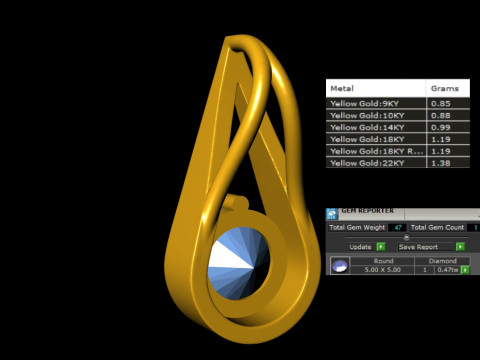Select the Yellow Gold:14KY row
480x360 pixels.
(398, 127)
